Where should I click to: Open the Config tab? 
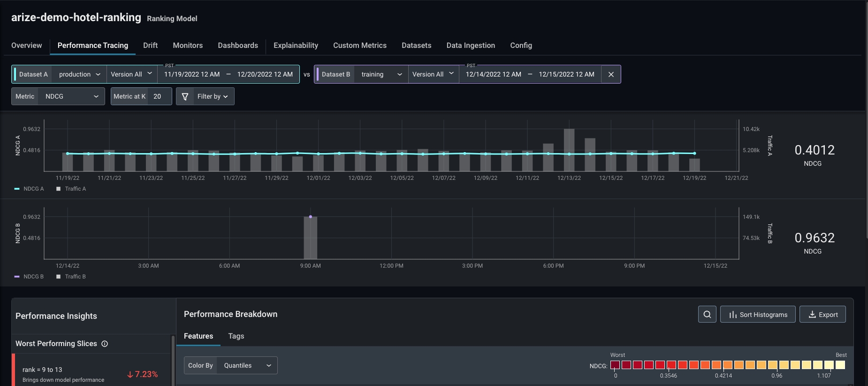(x=521, y=46)
